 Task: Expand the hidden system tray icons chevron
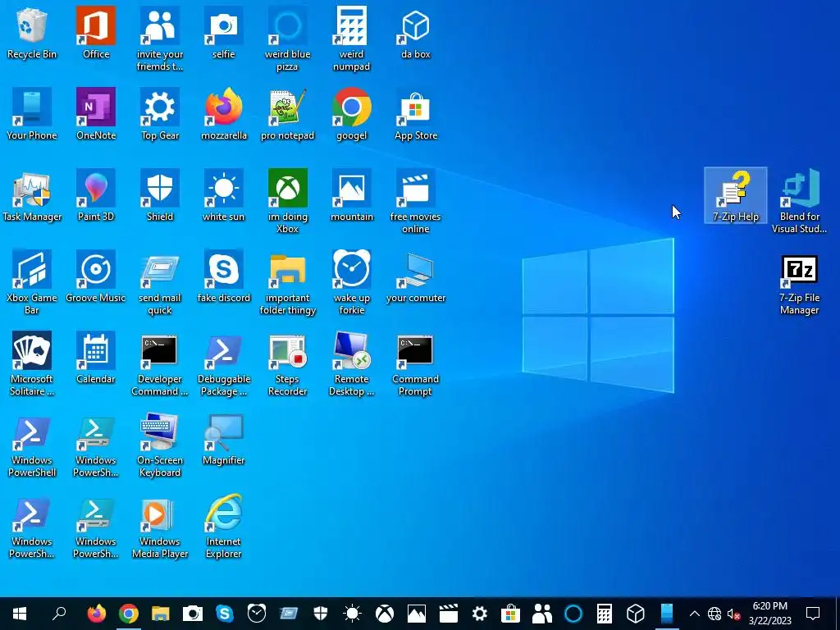(694, 614)
